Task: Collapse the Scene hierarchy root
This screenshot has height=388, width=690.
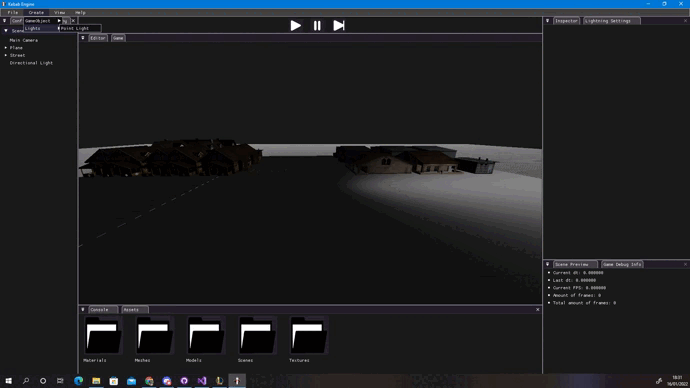Action: click(6, 31)
